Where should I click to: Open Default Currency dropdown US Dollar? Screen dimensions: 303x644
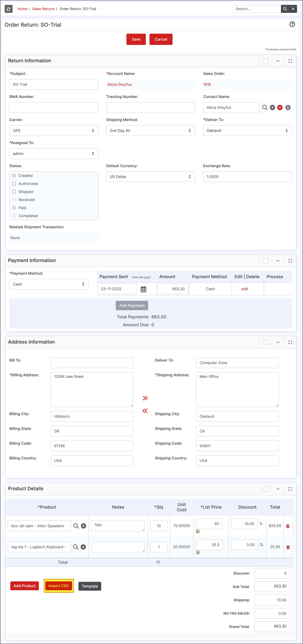151,177
